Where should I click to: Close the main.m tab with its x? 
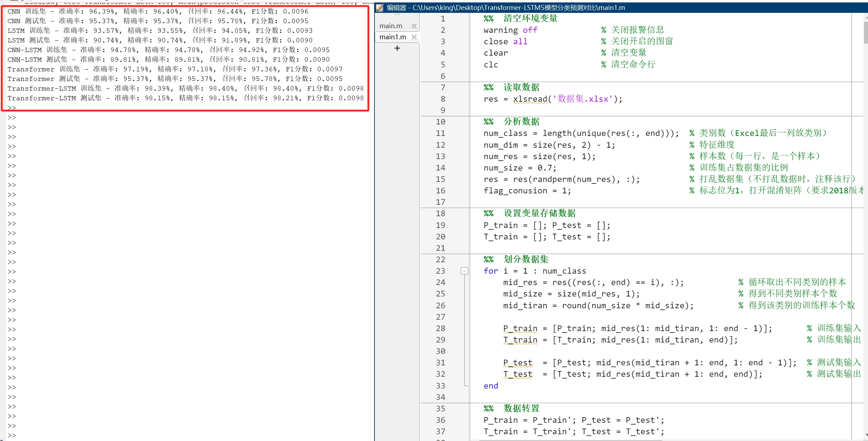414,25
